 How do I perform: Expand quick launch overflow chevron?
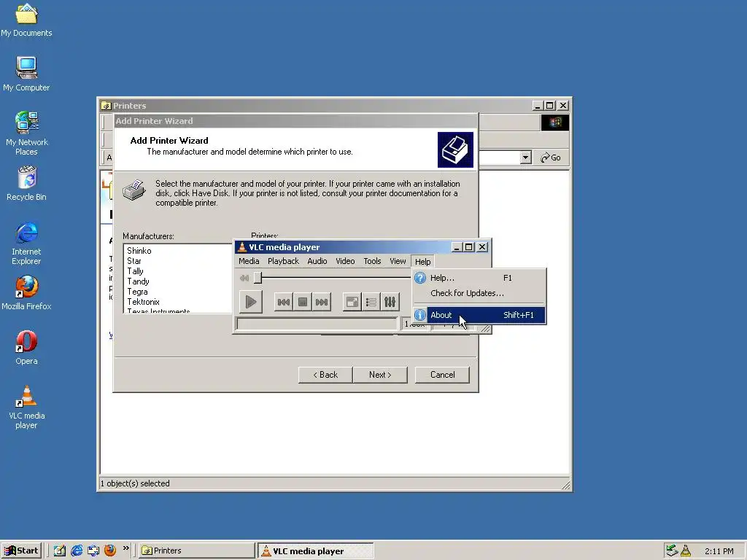click(x=125, y=548)
